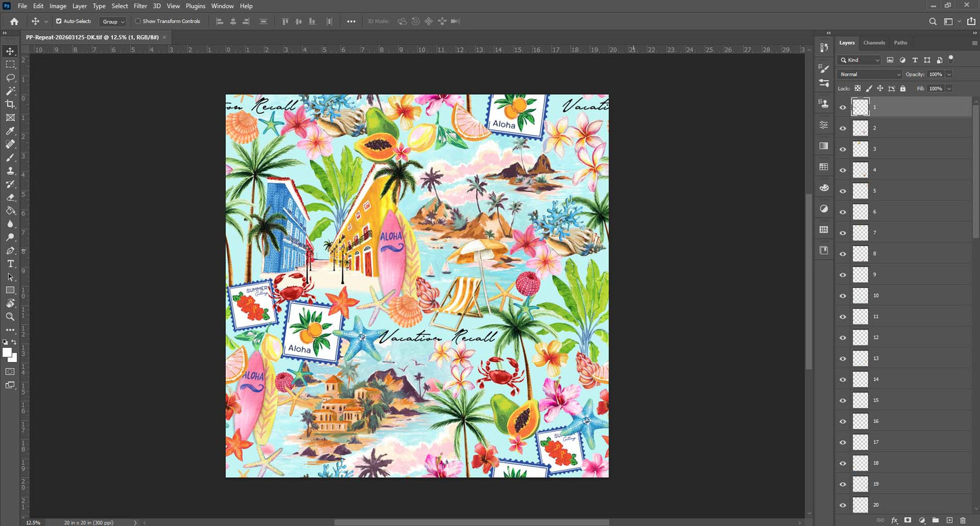Viewport: 980px width, 526px height.
Task: Select the Rectangular Marquee tool
Action: (x=10, y=64)
